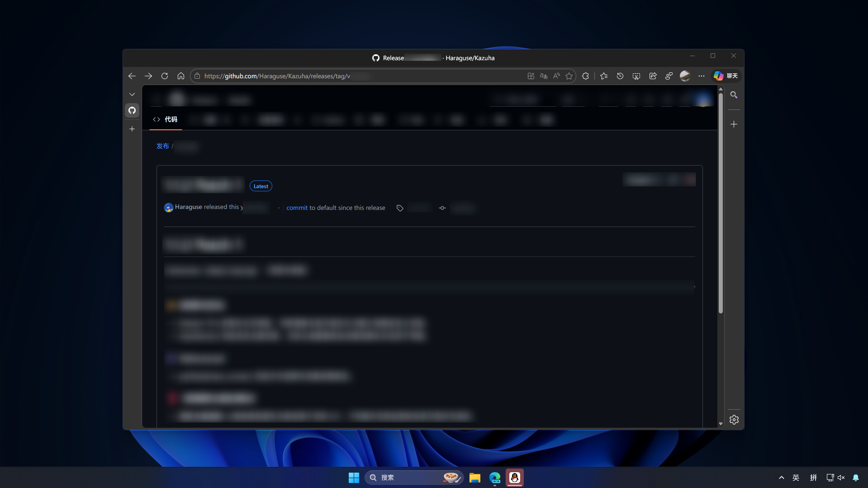The image size is (868, 488).
Task: Open the browser extensions puzzle icon
Action: (x=585, y=76)
